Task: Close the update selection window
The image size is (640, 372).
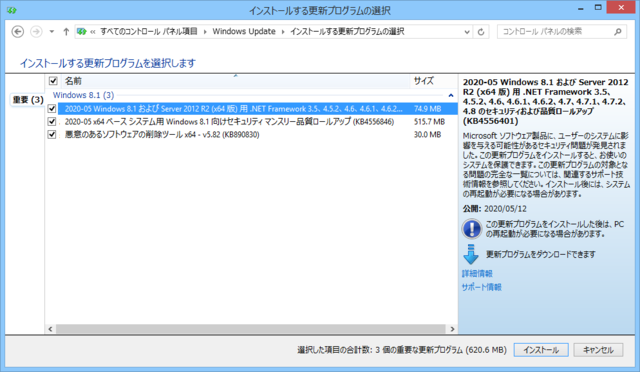Action: pos(621,7)
